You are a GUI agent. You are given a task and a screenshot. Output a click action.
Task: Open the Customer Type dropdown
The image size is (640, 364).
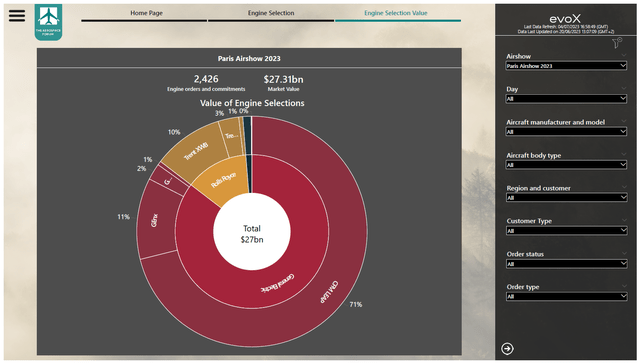coord(566,231)
